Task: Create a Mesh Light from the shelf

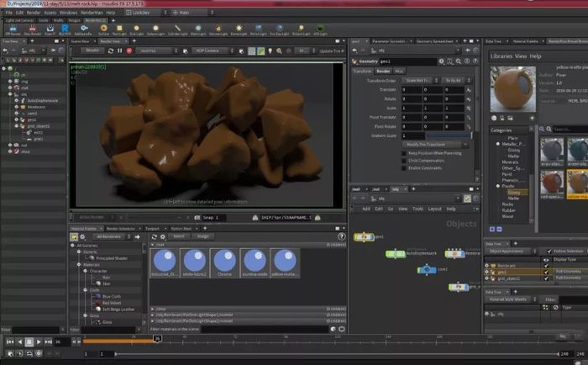Action: coord(198,29)
